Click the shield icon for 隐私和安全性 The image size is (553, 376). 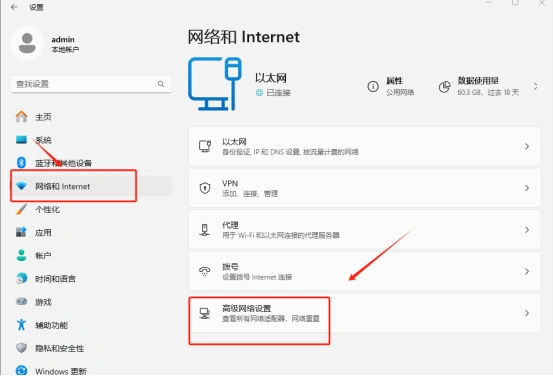click(x=22, y=348)
